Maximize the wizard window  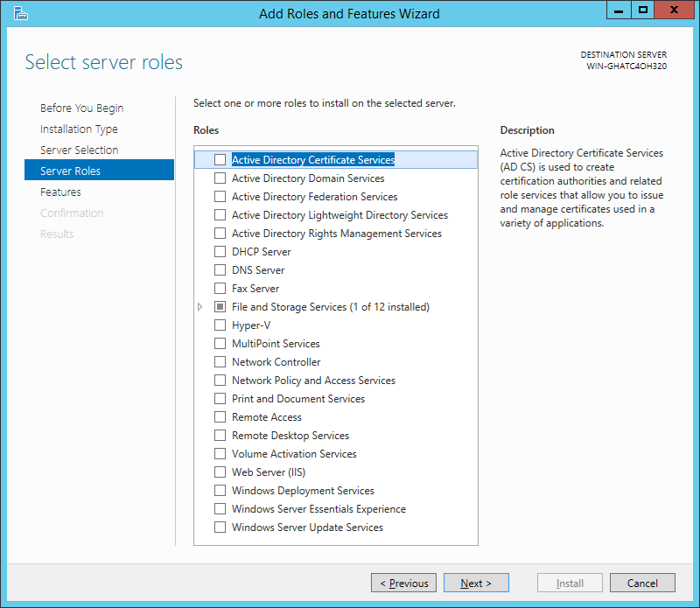(x=643, y=10)
